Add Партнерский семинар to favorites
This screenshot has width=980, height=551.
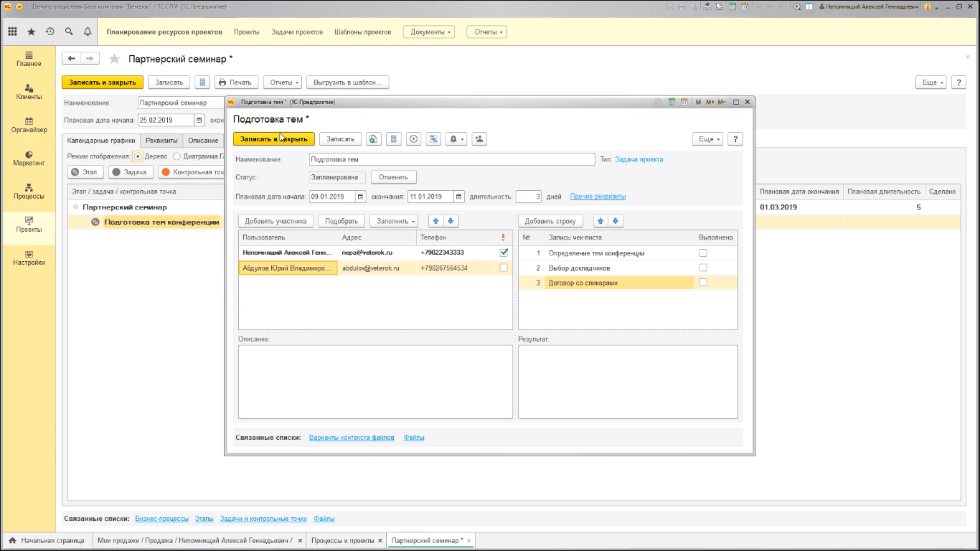point(114,59)
